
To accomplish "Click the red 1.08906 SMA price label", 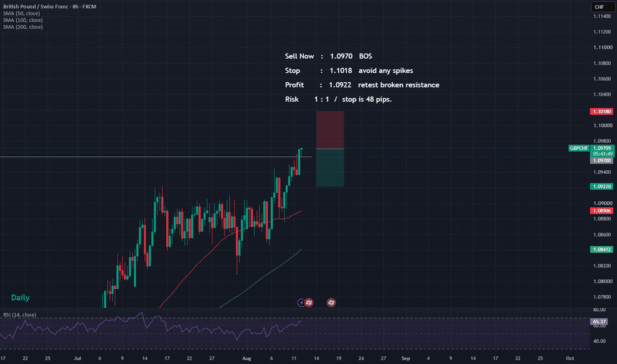I will (x=601, y=211).
